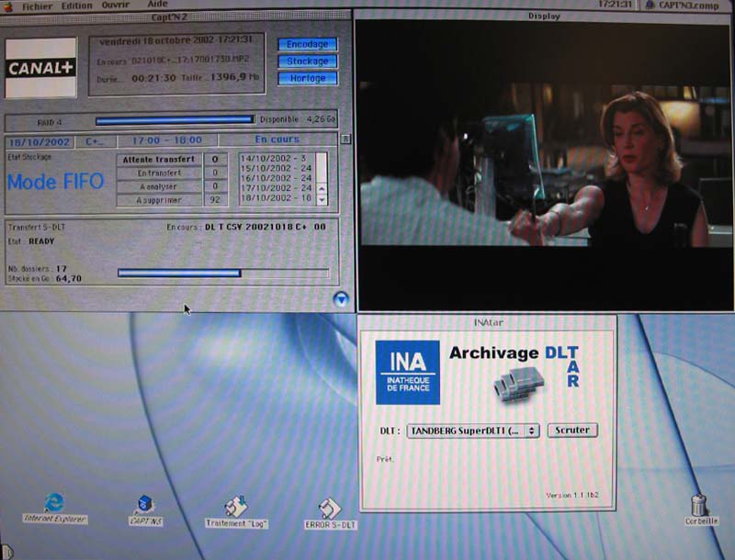
Task: Click the C+ channel field
Action: (x=96, y=141)
